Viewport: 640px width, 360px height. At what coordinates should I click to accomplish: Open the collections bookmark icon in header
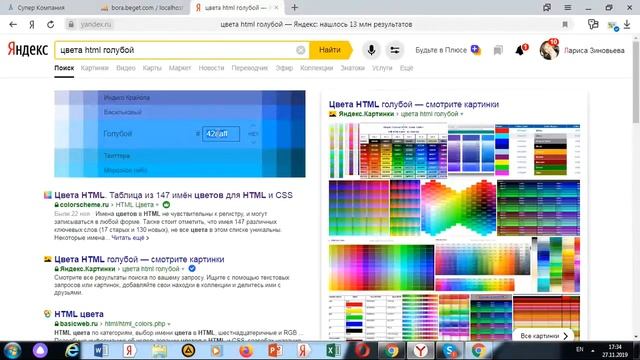tap(498, 50)
